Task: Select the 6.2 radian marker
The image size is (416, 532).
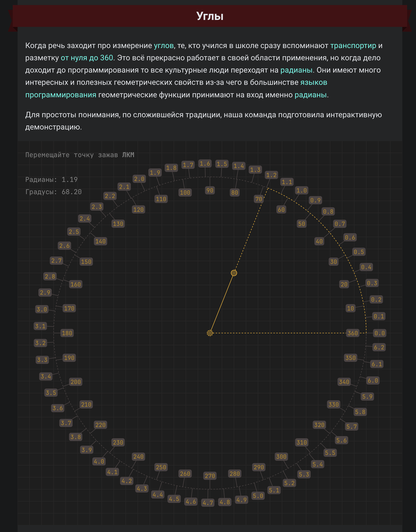Action: pyautogui.click(x=379, y=347)
